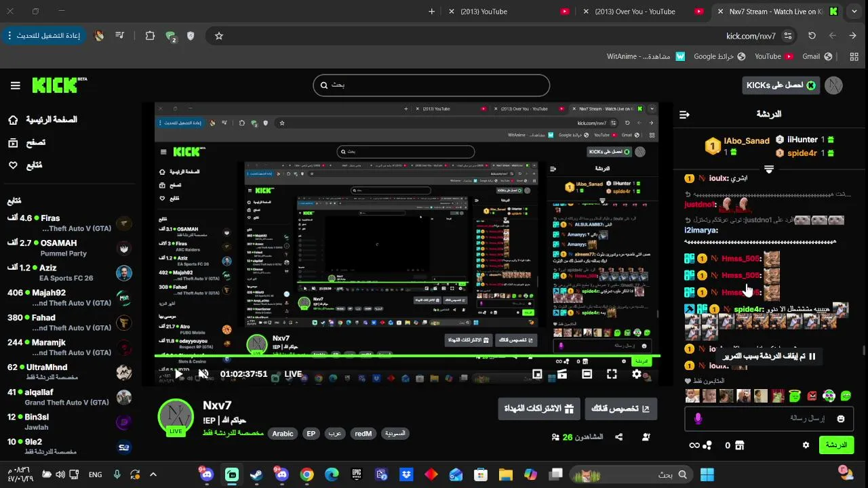Select Nxv7 Stream Kick tab

click(776, 12)
